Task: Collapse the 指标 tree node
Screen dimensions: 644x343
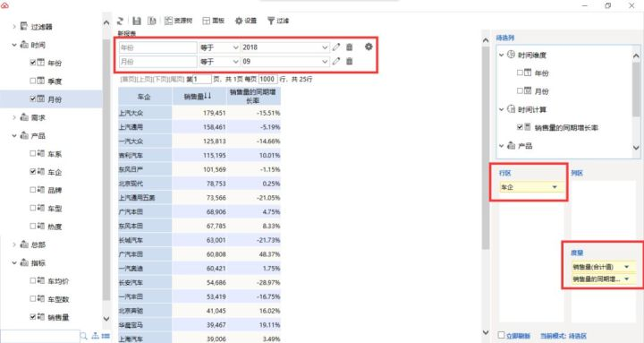Action: [x=14, y=262]
